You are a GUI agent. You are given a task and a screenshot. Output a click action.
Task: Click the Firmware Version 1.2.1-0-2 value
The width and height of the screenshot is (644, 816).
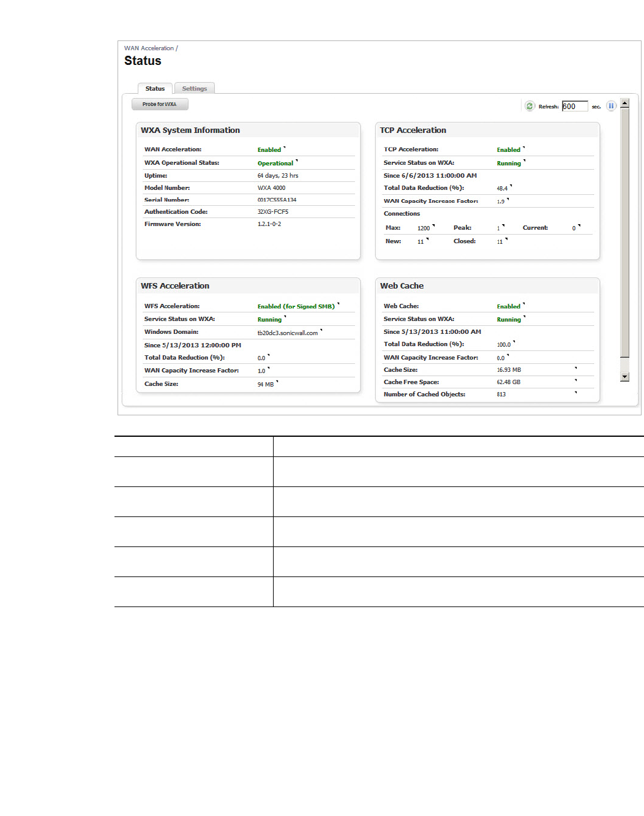(269, 224)
